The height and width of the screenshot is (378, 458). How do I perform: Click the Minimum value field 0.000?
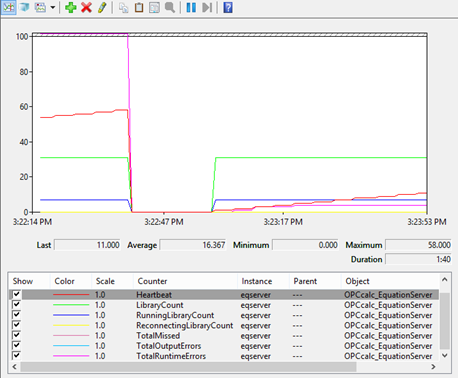coord(305,245)
